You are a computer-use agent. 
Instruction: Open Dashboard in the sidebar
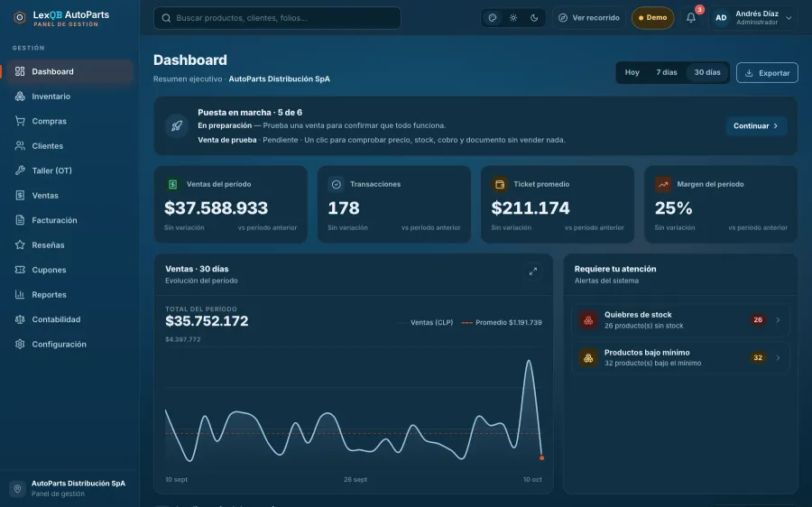tap(69, 71)
